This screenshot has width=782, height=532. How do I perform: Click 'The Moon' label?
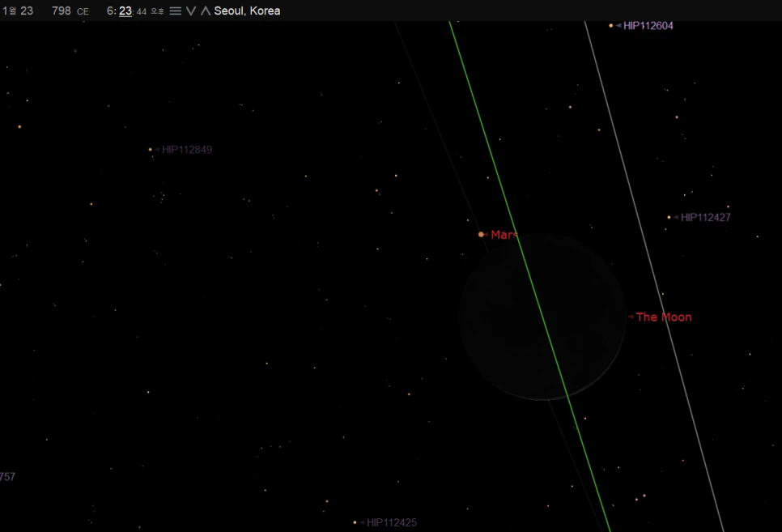point(664,317)
